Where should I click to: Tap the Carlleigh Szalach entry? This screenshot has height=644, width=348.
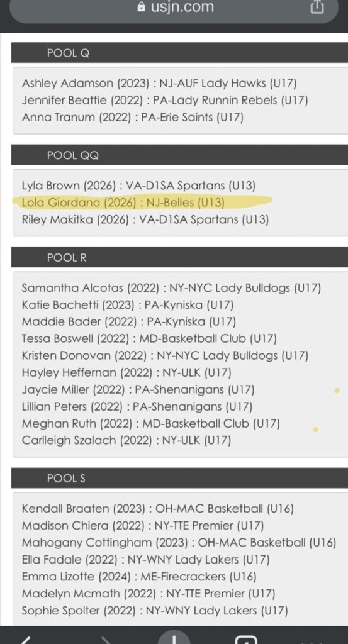[126, 440]
